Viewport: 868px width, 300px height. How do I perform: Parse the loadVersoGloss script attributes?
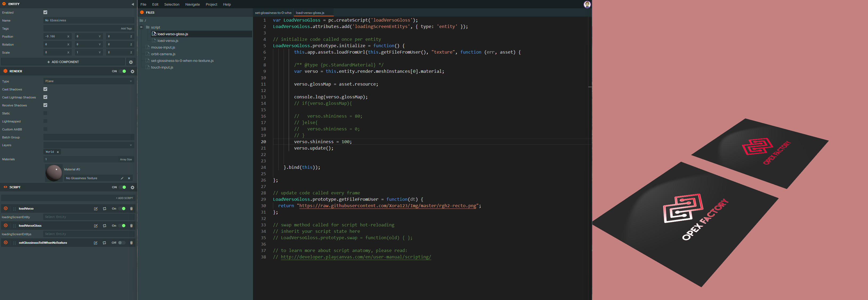click(x=105, y=226)
